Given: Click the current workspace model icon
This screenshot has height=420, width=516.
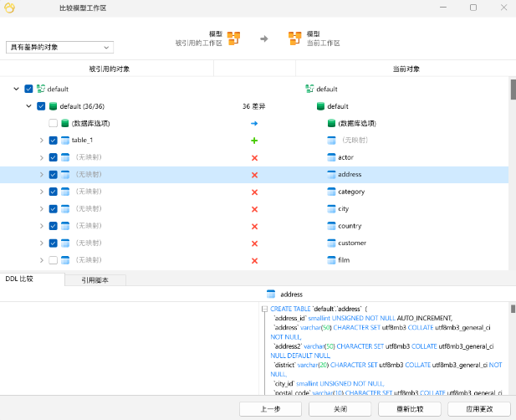Looking at the screenshot, I should click(294, 38).
